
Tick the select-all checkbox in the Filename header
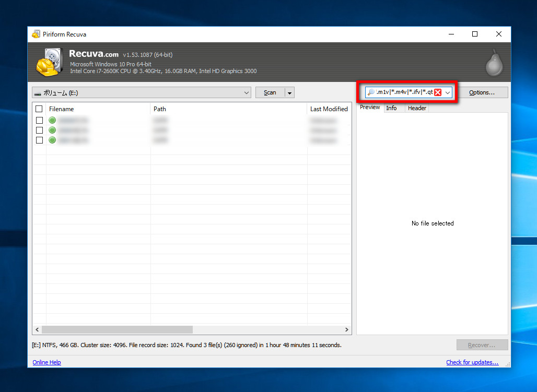pos(39,109)
